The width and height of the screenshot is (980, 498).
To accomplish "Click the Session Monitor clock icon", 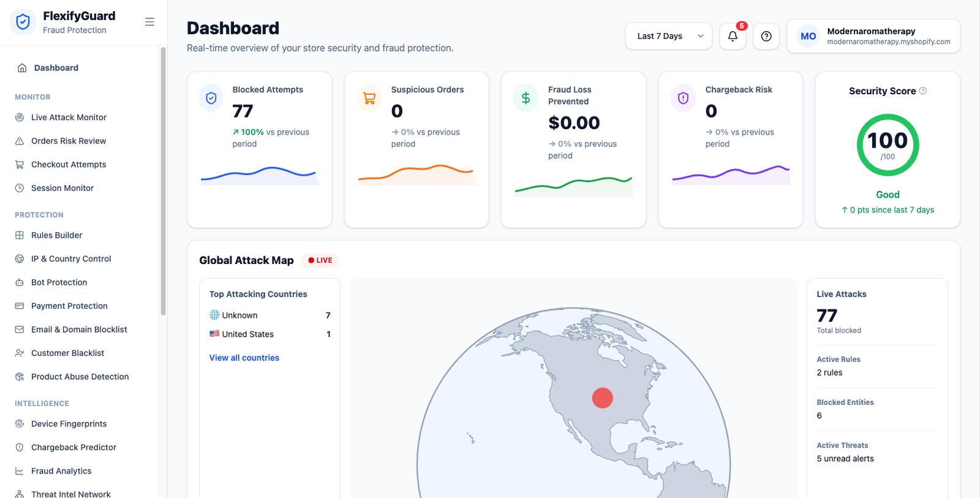I will (20, 188).
